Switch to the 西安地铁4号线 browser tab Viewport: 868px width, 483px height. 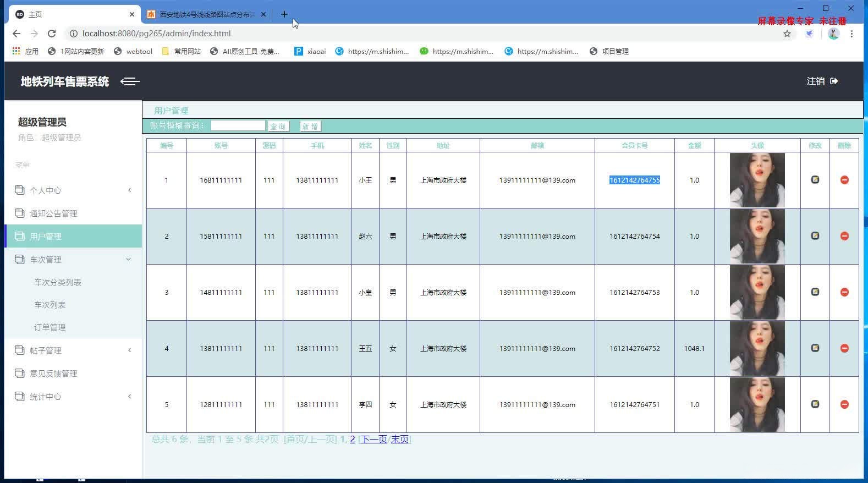pyautogui.click(x=207, y=14)
